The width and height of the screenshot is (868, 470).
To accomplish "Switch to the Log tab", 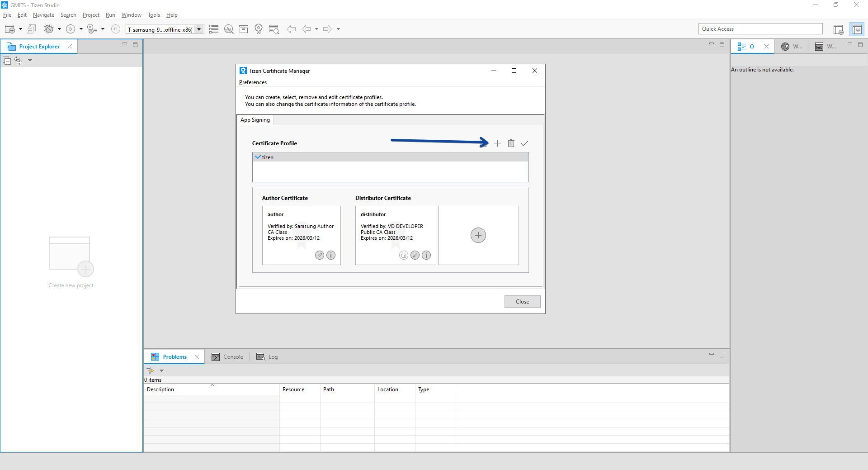I will tap(267, 357).
